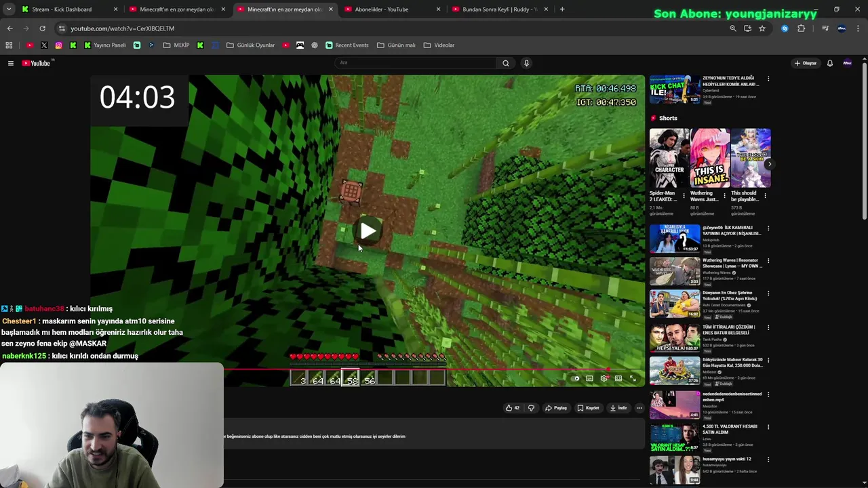
Task: Open options for TÜM İFTİRALARI ÇÖZDÜM video
Action: pyautogui.click(x=768, y=327)
